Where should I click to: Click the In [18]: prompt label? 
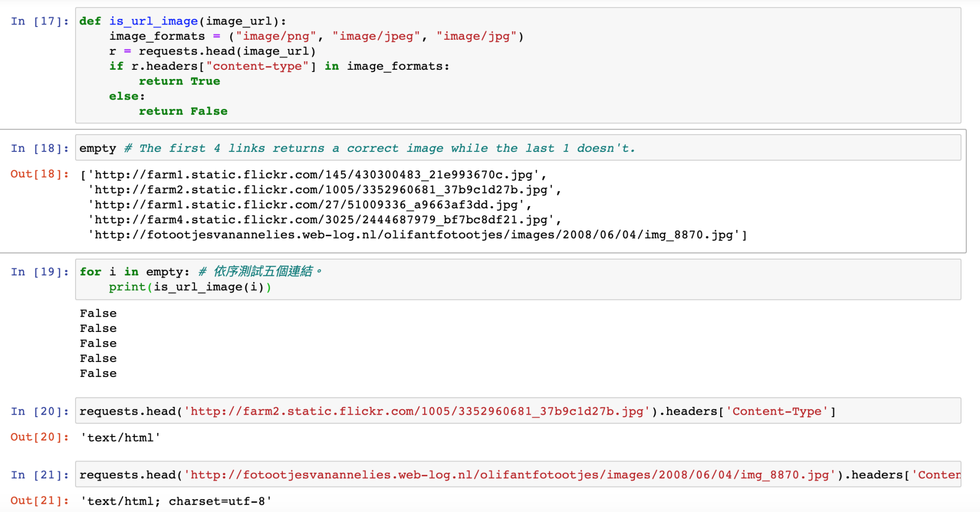[x=40, y=148]
